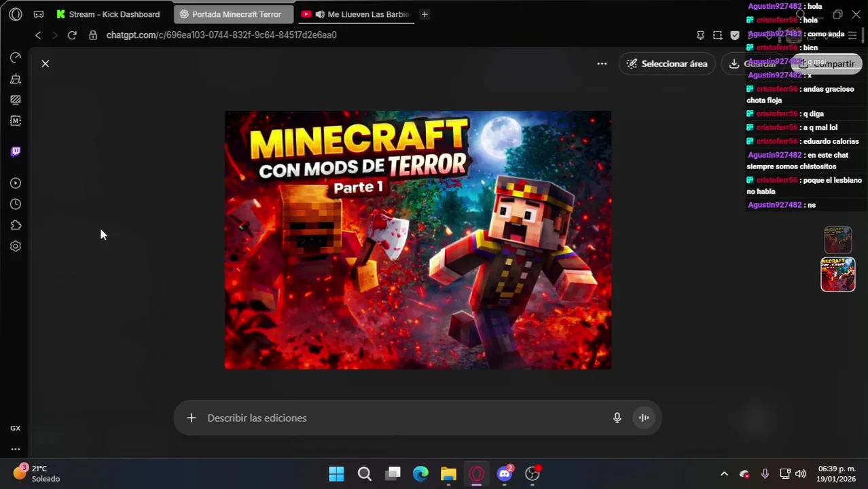Click chat message 'a q mal lol'
Viewport: 868px width, 489px height.
(x=820, y=128)
